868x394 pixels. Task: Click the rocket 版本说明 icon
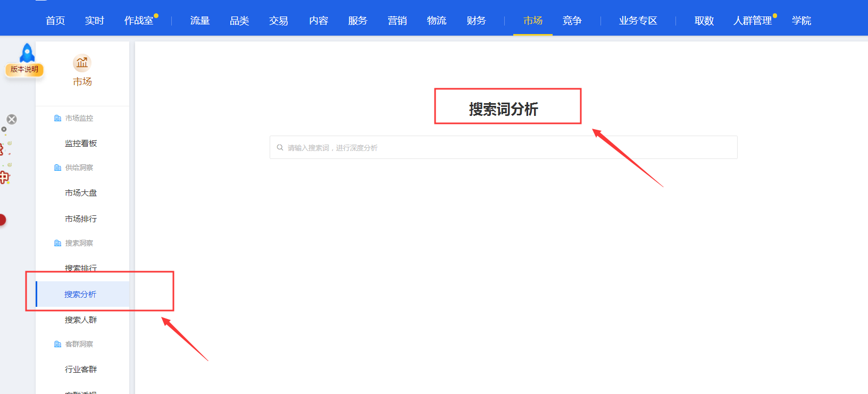26,60
